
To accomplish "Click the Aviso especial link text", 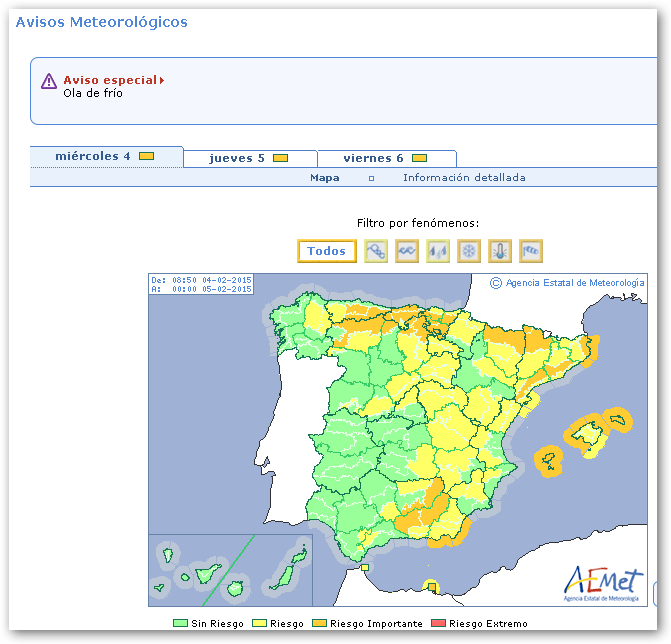I will tap(110, 80).
